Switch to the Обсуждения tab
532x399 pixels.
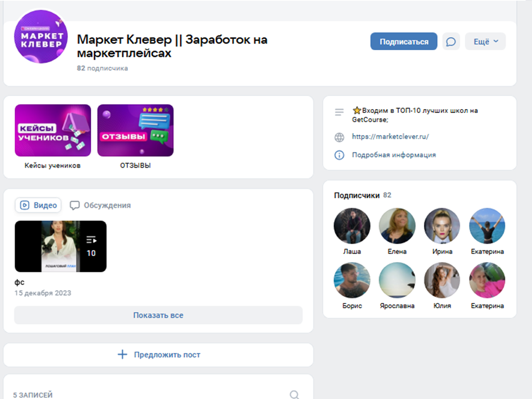[x=101, y=205]
